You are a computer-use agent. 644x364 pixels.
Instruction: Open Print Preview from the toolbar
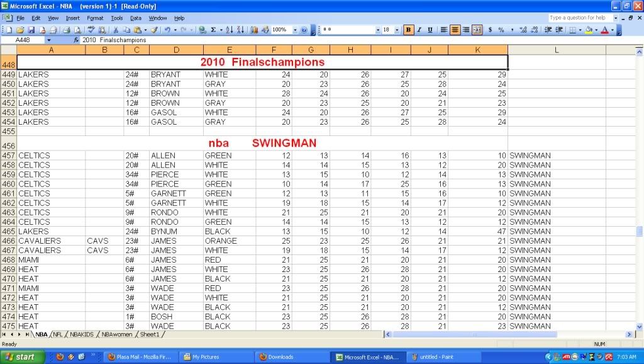pyautogui.click(x=77, y=30)
